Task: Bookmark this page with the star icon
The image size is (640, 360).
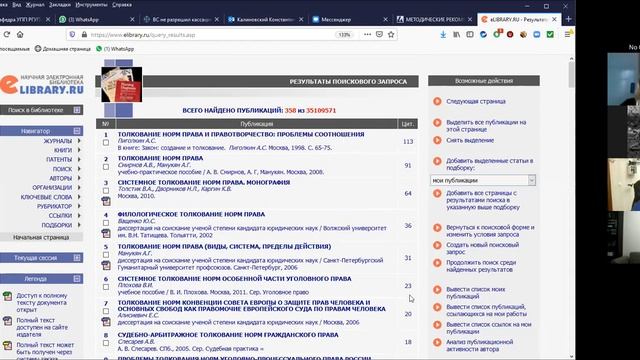Action: 391,35
